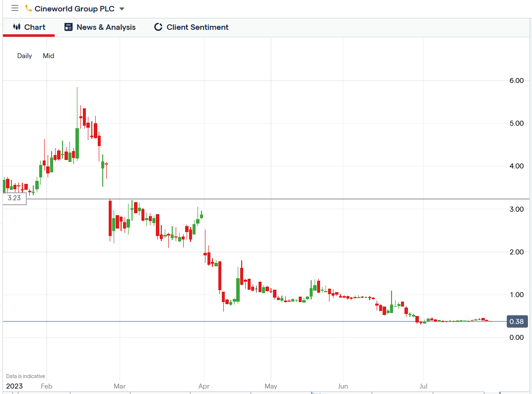Screen dimensions: 532x394
Task: Click the 5.00 price axis label
Action: (x=517, y=123)
